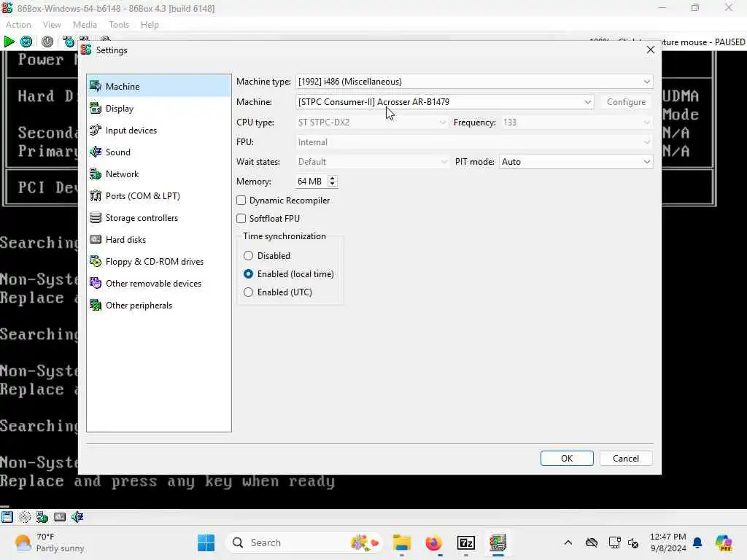Screen dimensions: 747x560
Task: Enable the Dynamic Recompiler checkbox
Action: tap(241, 201)
